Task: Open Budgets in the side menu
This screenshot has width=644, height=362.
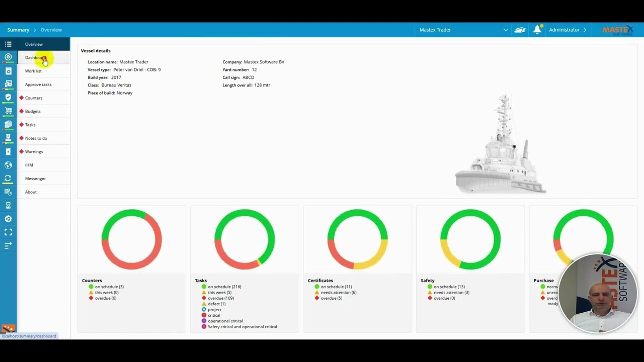Action: [44, 111]
